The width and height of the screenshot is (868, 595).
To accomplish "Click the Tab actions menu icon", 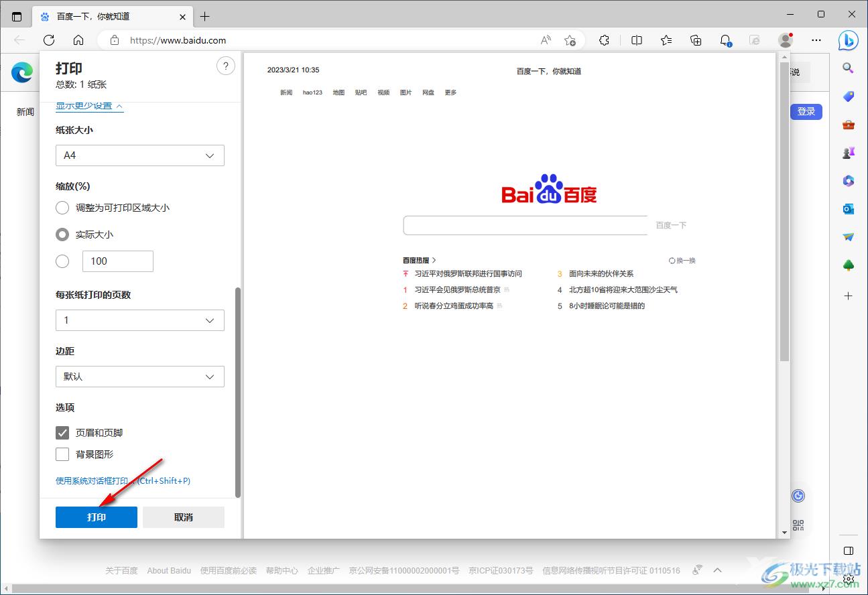I will [x=17, y=16].
